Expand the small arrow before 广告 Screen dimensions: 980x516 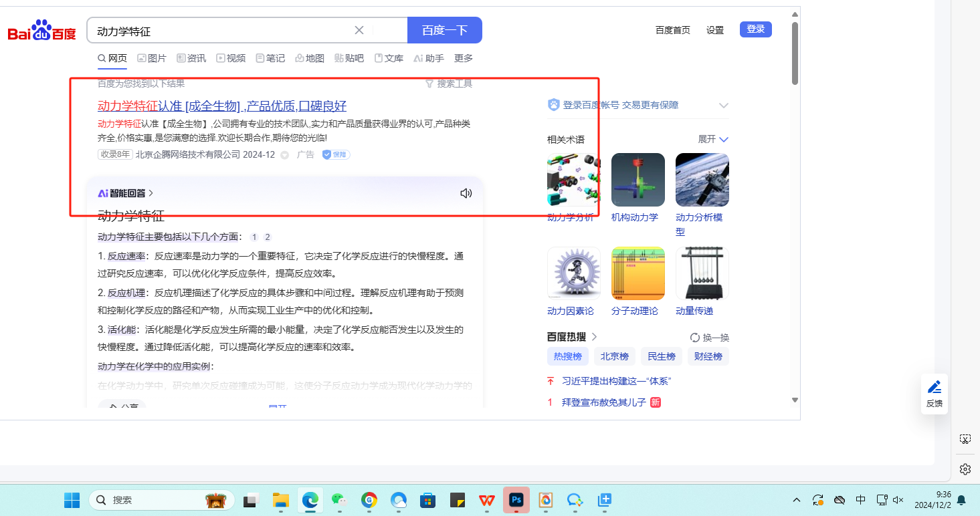pyautogui.click(x=284, y=155)
